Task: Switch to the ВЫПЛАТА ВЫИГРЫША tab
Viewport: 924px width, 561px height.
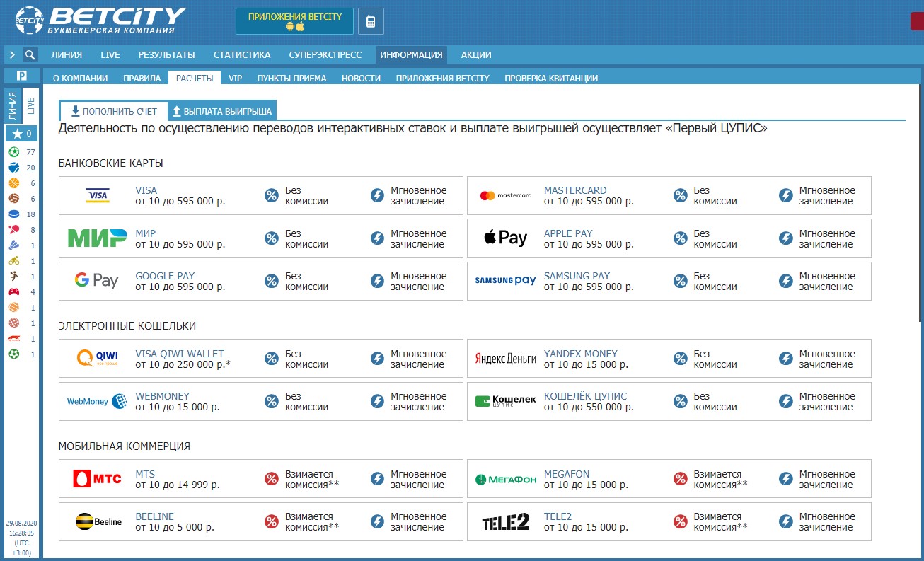Action: click(222, 111)
